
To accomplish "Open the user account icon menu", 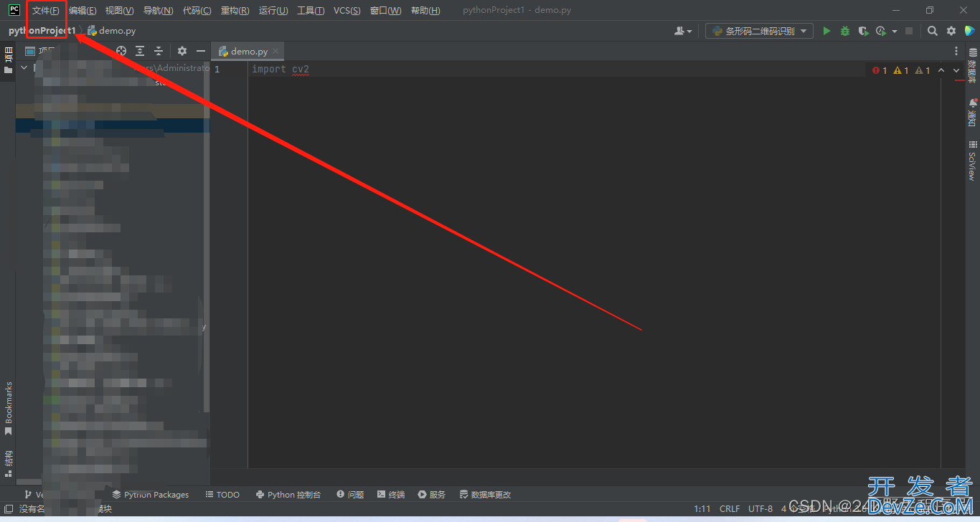I will tap(683, 31).
